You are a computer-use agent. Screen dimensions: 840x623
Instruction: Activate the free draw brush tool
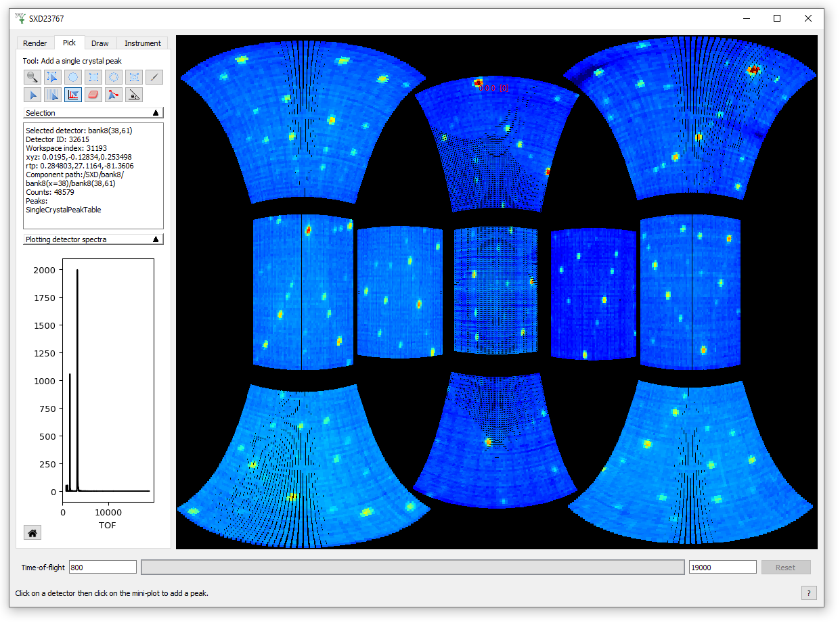pyautogui.click(x=154, y=77)
